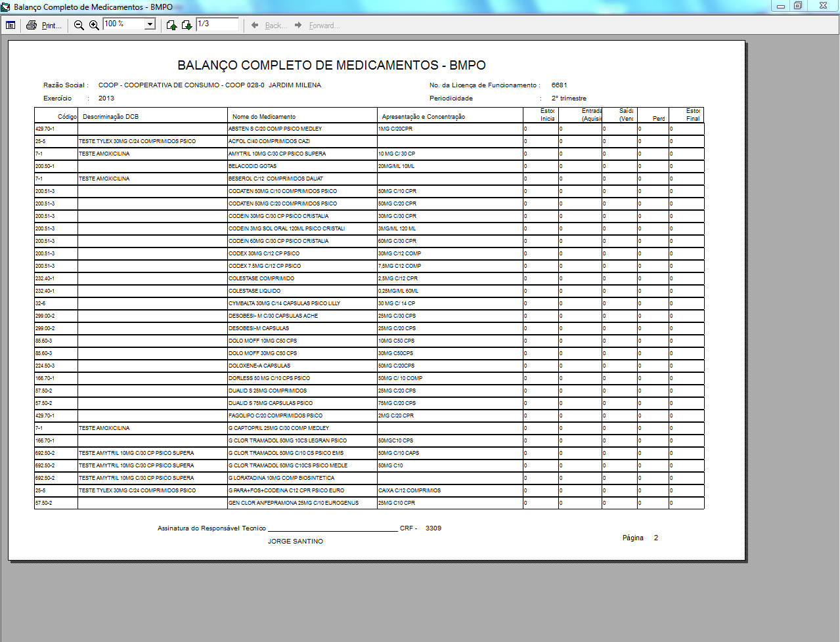Click the Descriminação DCB column header

(111, 117)
